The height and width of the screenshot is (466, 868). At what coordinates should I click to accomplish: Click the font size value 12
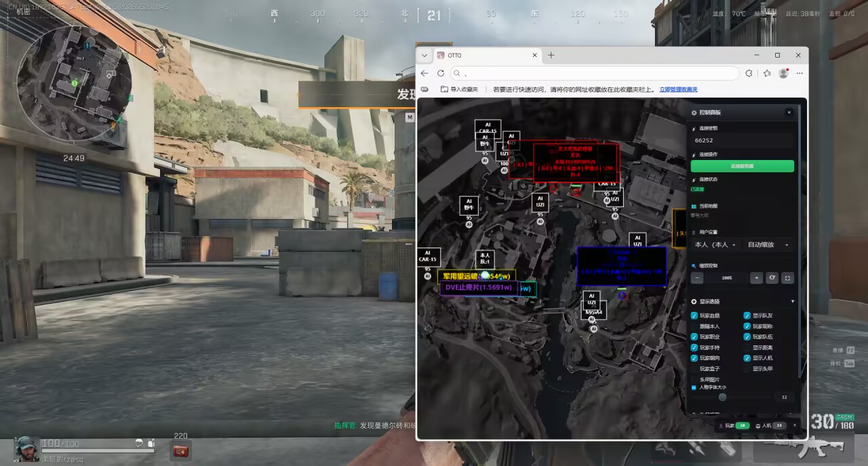pos(784,397)
